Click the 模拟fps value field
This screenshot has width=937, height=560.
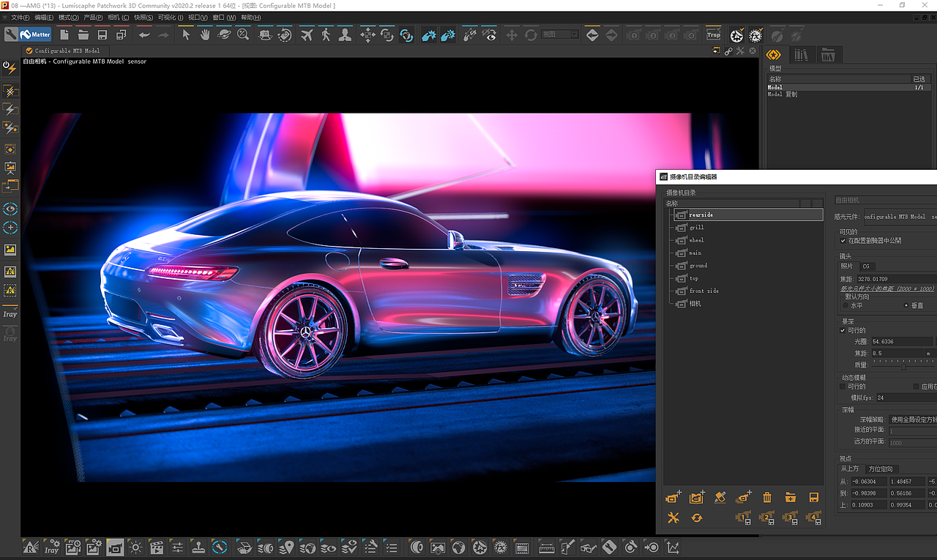click(906, 397)
